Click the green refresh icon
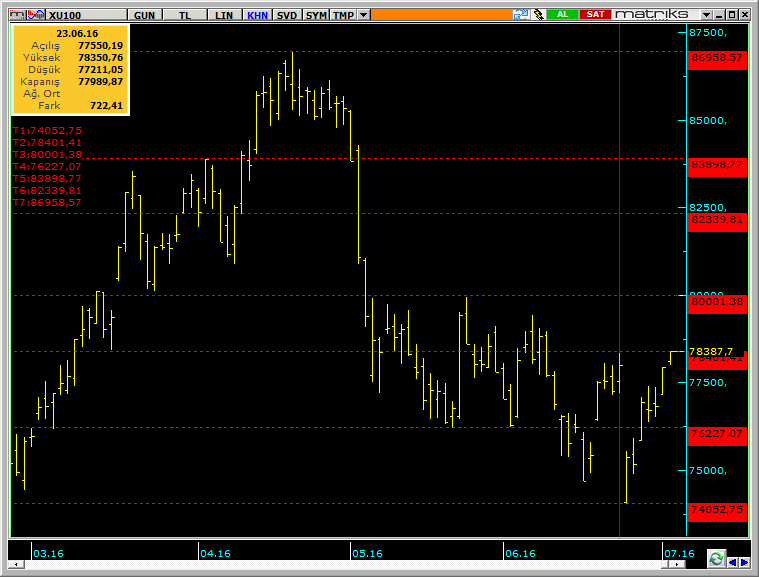Screen dimensions: 759x577 (716, 559)
